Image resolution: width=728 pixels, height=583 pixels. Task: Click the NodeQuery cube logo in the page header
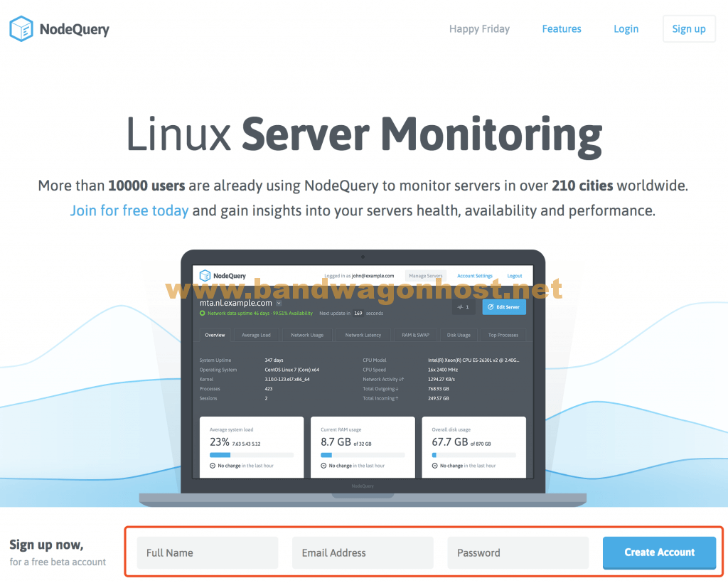click(21, 28)
